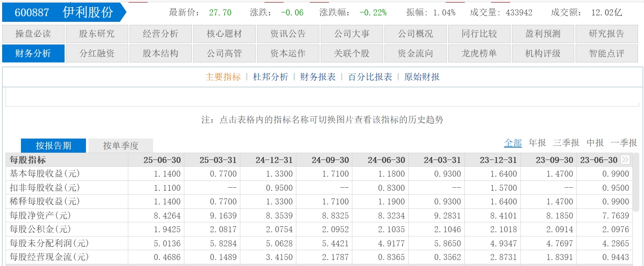The height and width of the screenshot is (266, 644).
Task: Filter reports by 中报
Action: pyautogui.click(x=595, y=143)
